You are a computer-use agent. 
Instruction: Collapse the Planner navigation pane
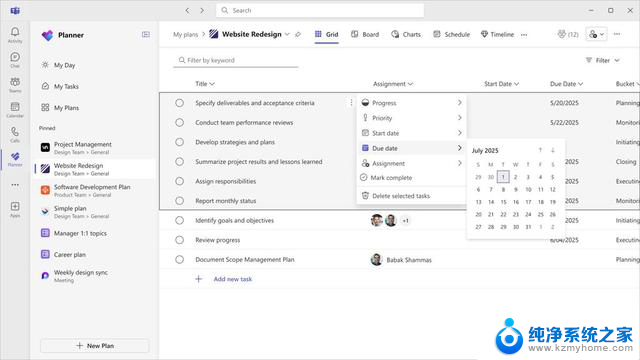point(146,35)
